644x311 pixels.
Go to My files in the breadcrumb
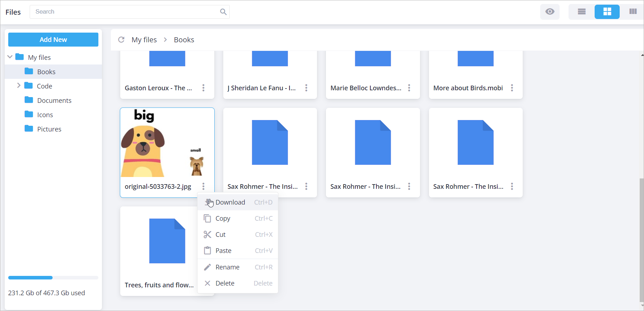pos(144,40)
